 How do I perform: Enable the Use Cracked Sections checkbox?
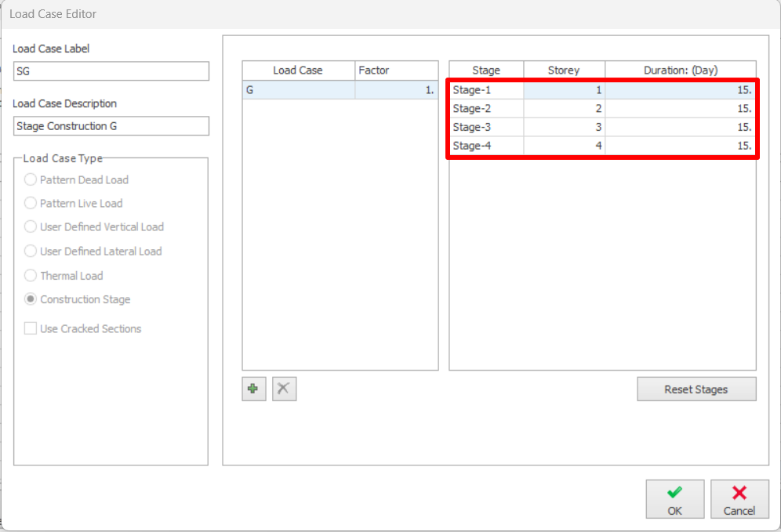[x=31, y=329]
